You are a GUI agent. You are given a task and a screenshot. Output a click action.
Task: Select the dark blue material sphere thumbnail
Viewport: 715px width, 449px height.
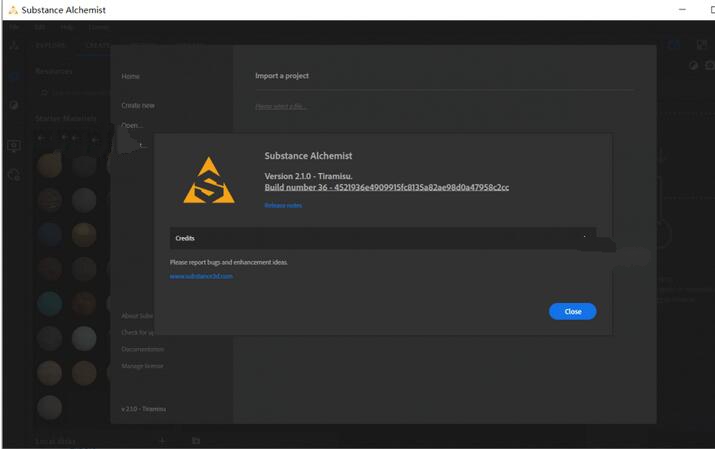point(50,234)
